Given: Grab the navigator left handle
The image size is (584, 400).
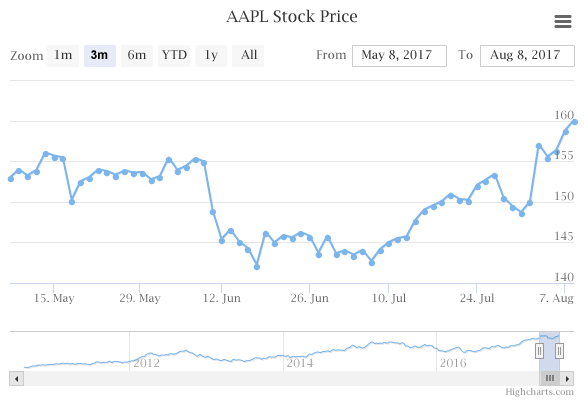Looking at the screenshot, I should pos(539,351).
